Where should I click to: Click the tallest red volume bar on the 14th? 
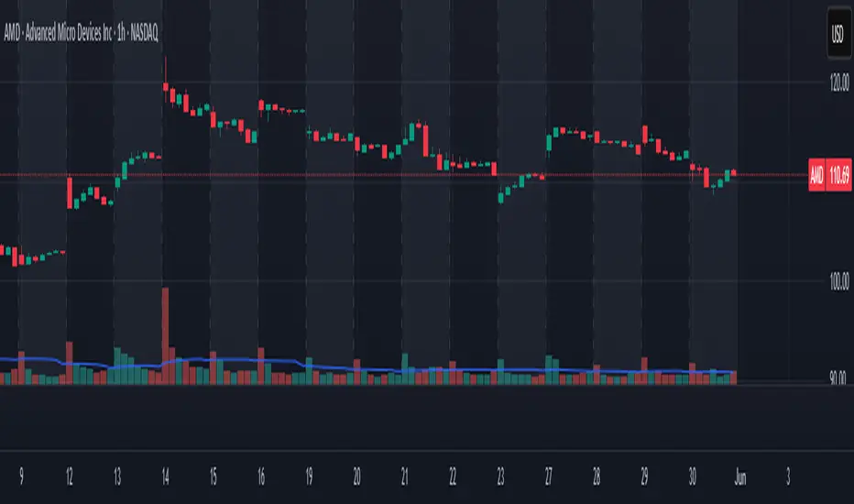coord(166,336)
